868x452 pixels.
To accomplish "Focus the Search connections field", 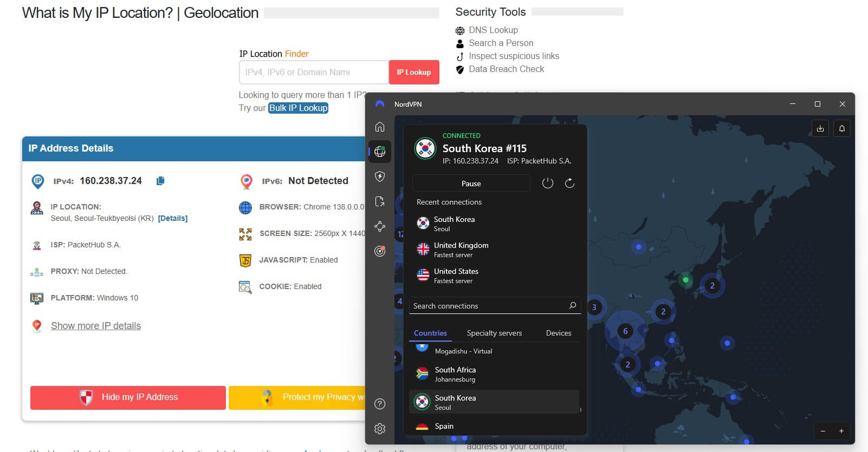I will (495, 306).
